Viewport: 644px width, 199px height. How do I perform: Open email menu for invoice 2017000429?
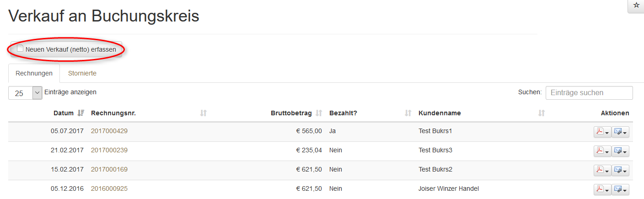(x=621, y=132)
